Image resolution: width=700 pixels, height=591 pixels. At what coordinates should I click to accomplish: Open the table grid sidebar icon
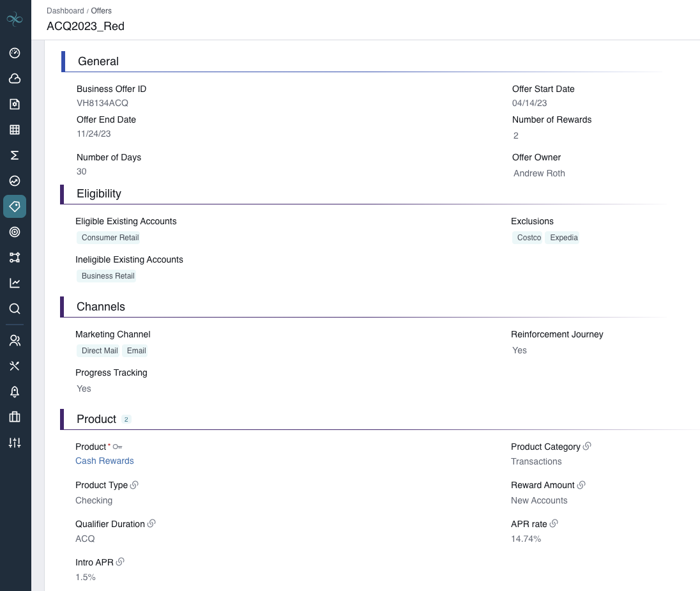15,130
